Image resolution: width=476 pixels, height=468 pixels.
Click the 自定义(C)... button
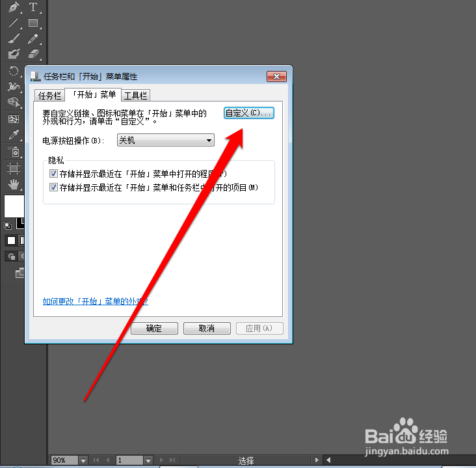249,113
